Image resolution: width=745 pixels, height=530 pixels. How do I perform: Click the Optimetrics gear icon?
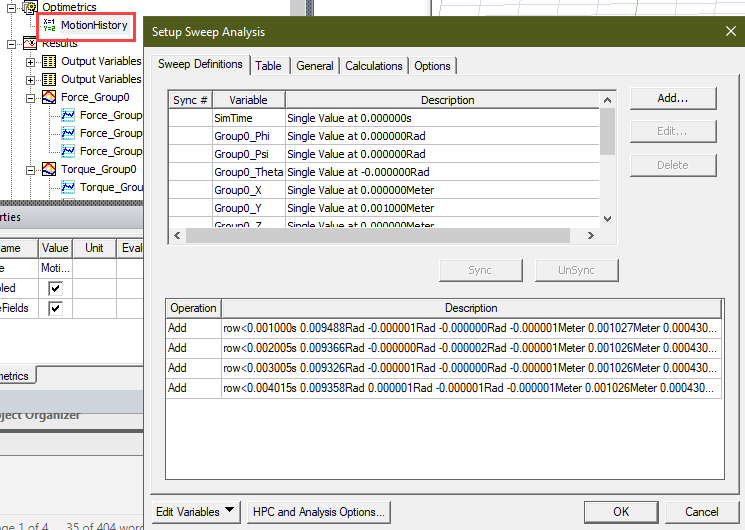click(30, 7)
